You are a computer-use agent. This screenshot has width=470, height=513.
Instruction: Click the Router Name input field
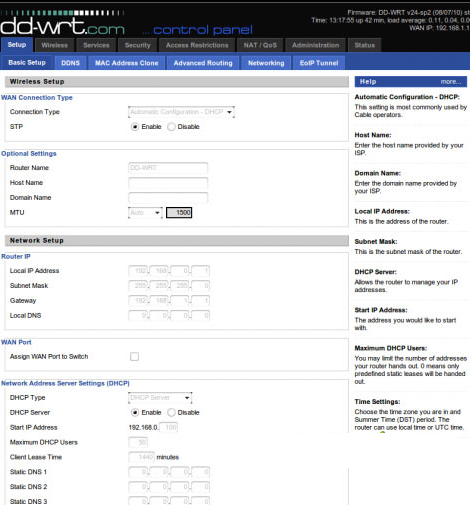pyautogui.click(x=168, y=168)
